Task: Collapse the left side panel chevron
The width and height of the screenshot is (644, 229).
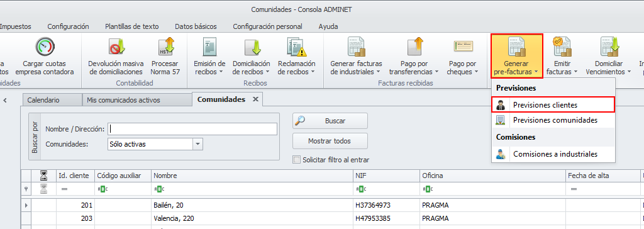Action: pyautogui.click(x=5, y=100)
